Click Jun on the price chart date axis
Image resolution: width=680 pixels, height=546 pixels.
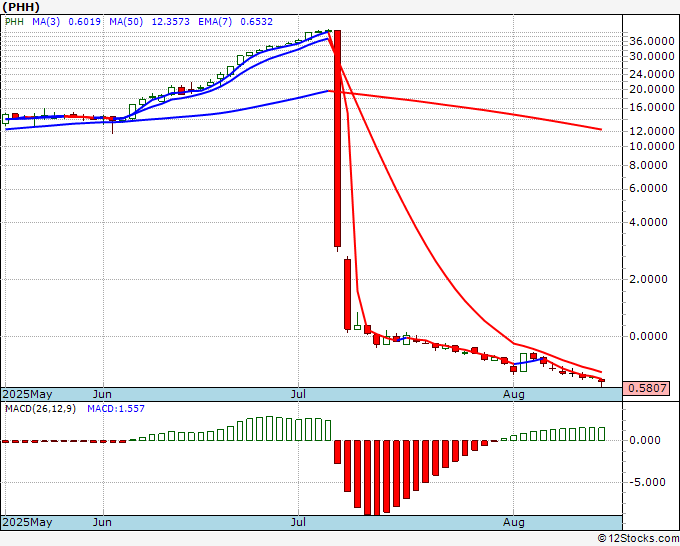(x=102, y=394)
